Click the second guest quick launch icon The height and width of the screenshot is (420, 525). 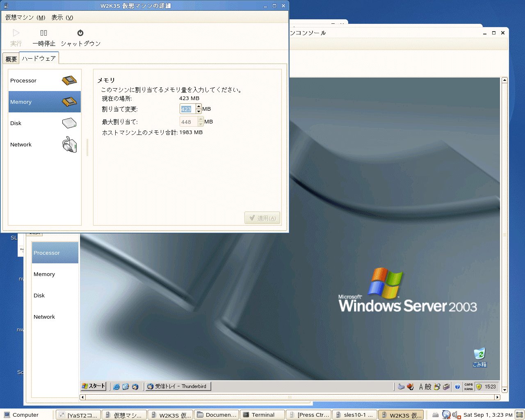point(126,386)
